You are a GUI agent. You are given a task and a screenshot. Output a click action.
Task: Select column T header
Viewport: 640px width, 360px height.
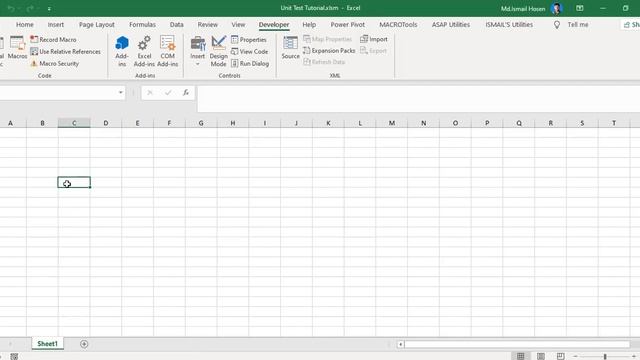(x=614, y=123)
